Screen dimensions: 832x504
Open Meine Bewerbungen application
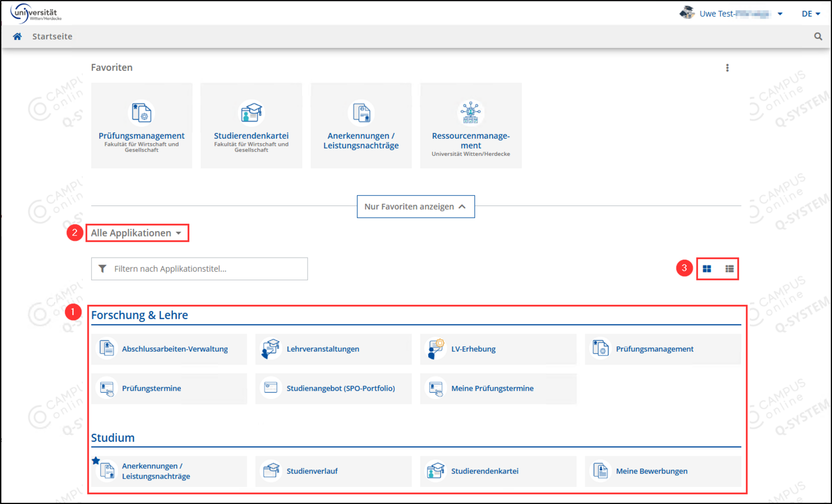point(651,471)
